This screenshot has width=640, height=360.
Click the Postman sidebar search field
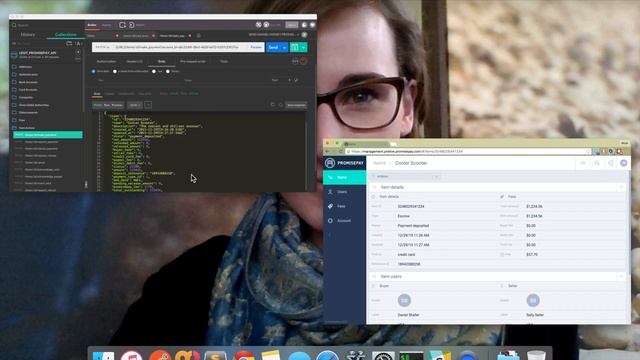tap(47, 25)
